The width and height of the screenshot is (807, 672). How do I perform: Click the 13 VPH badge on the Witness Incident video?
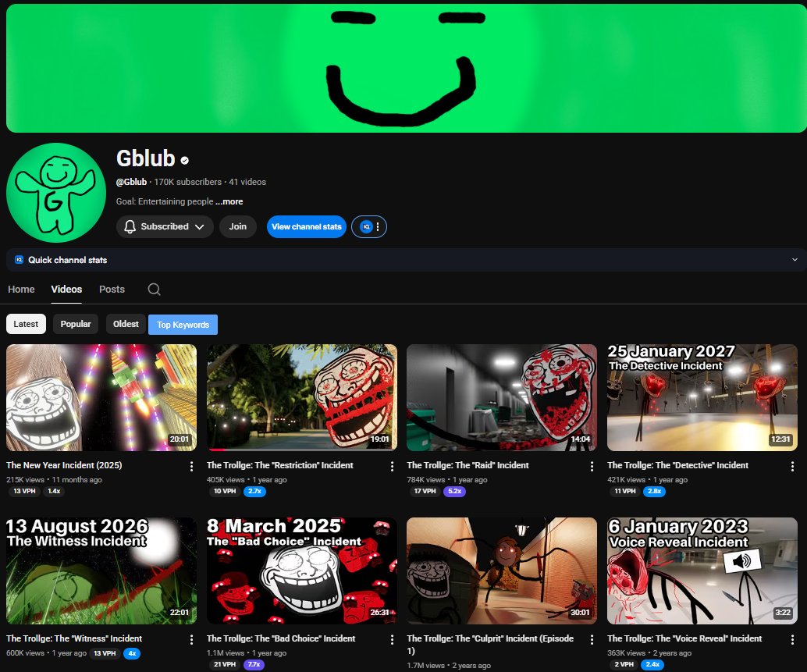point(105,653)
